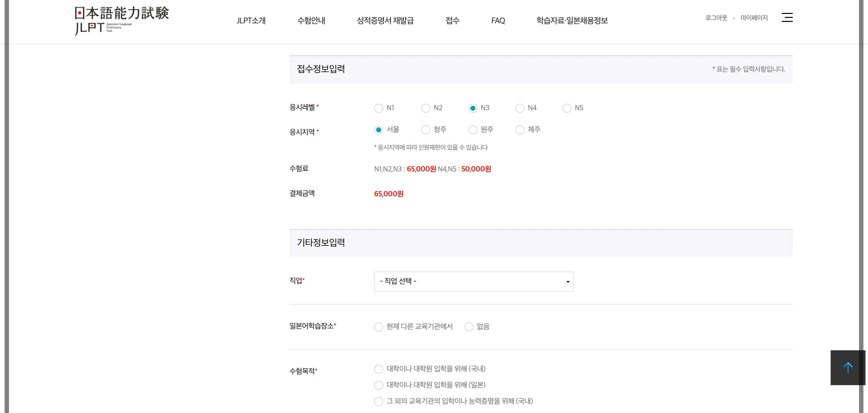Open the 직업 선택 dropdown
This screenshot has width=868, height=413.
(x=473, y=282)
